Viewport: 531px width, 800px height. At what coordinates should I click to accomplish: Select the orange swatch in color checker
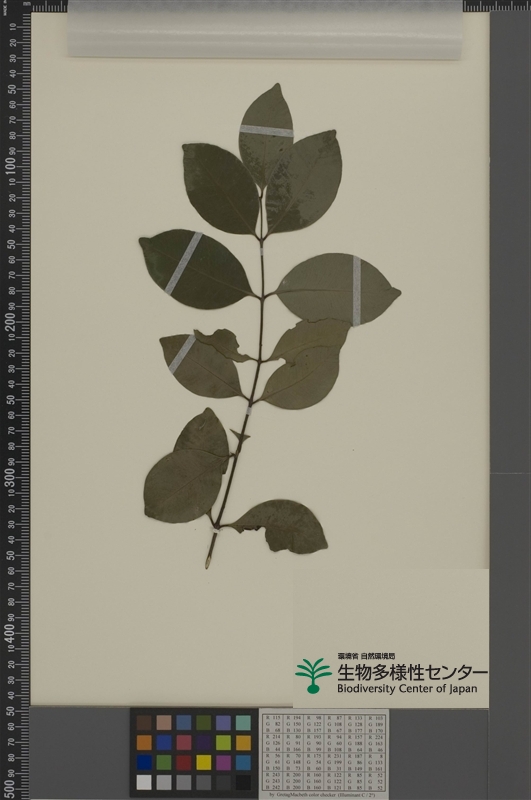pos(144,743)
